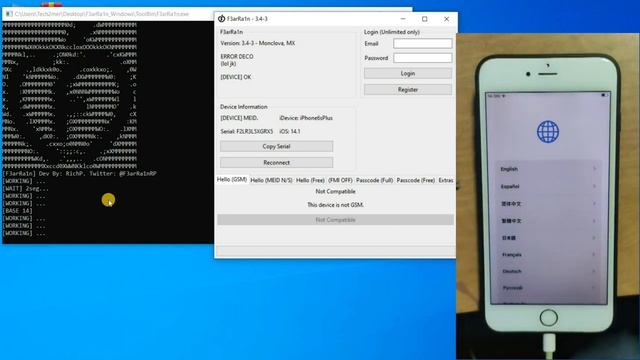Switch to the Hello (MEID N/S) tab
The height and width of the screenshot is (360, 640).
pos(271,180)
